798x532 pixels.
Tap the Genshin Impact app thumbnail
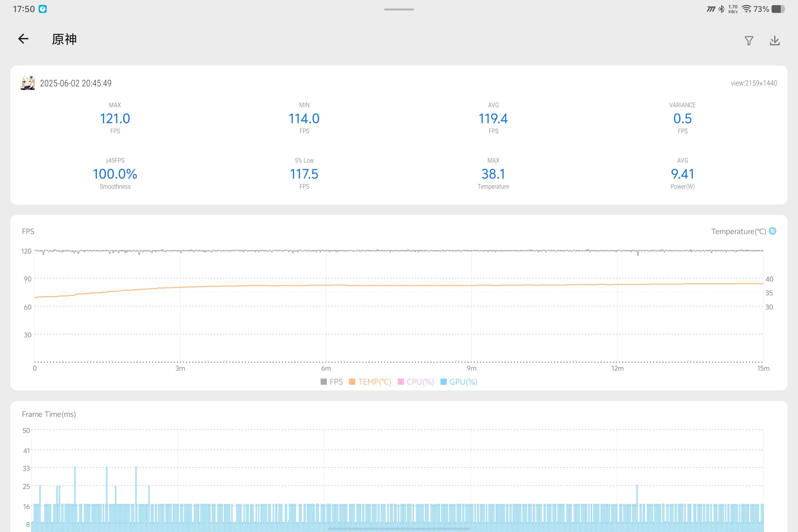28,83
